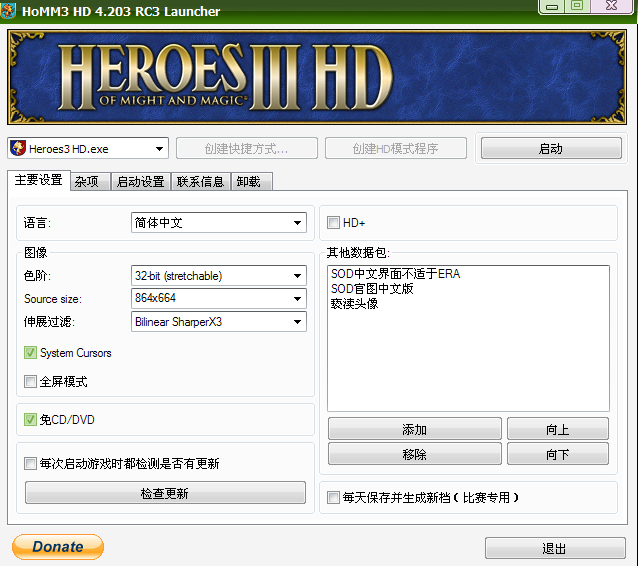Screen dimensions: 638x566
Task: Select SOD中文界面不适于ERA in data pack list
Action: click(x=395, y=274)
